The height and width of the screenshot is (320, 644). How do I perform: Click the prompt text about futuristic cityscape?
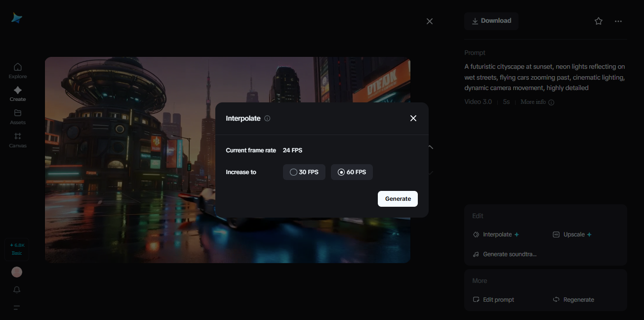(545, 77)
